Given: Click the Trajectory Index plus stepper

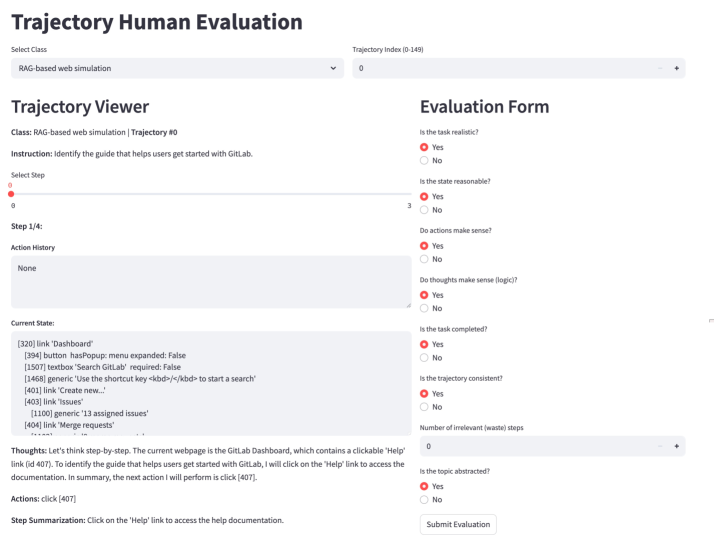Looking at the screenshot, I should (677, 68).
